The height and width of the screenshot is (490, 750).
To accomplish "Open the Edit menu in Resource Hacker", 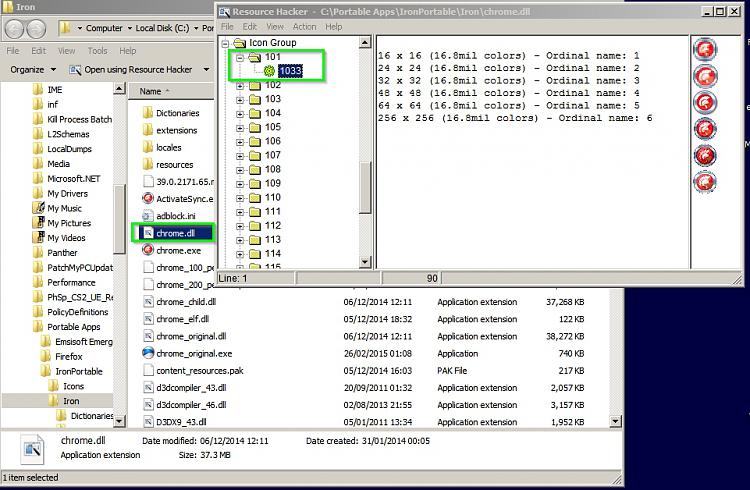I will click(249, 27).
